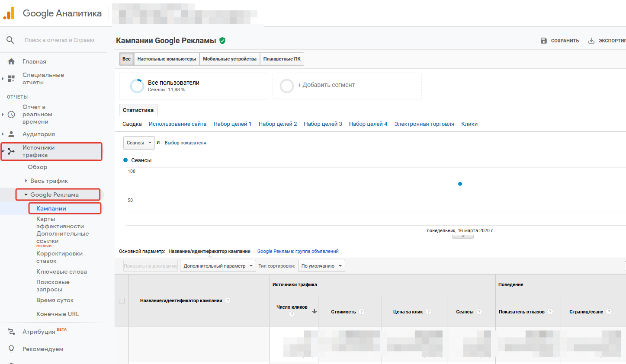
Task: Click help icon next to Цена за клик
Action: (x=429, y=312)
